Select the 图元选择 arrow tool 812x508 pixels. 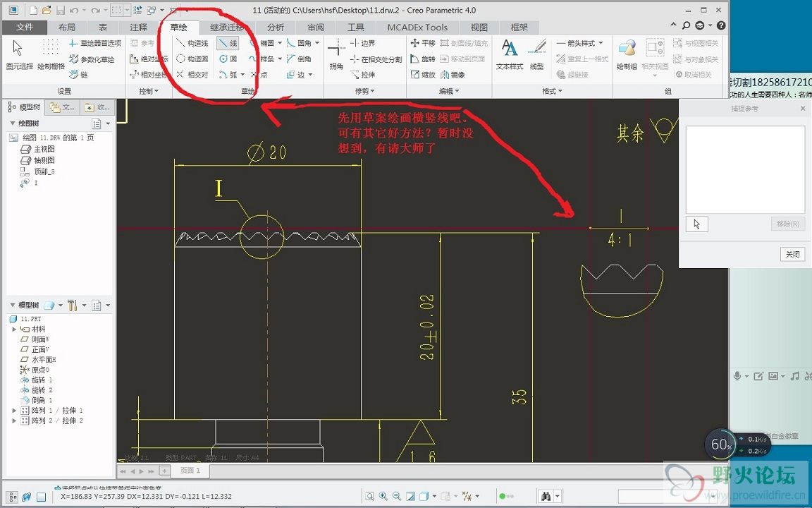19,54
